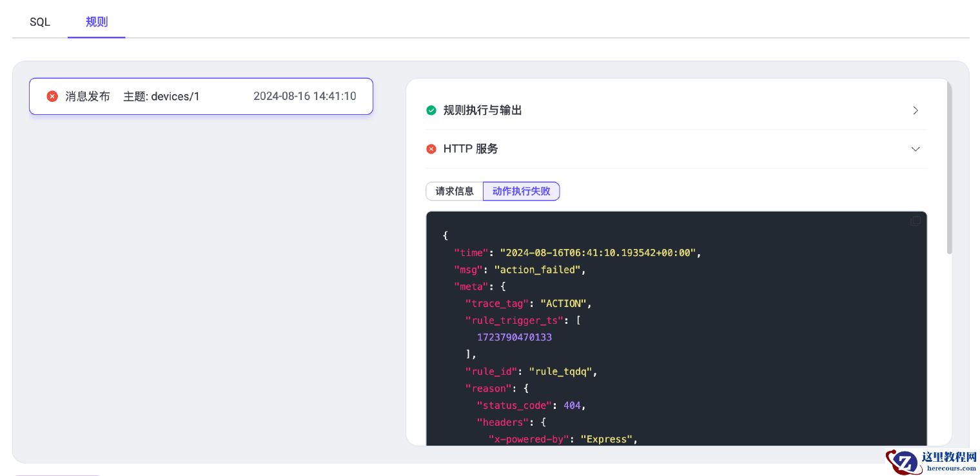Expand the 规则执行与输出 section chevron

click(x=916, y=110)
